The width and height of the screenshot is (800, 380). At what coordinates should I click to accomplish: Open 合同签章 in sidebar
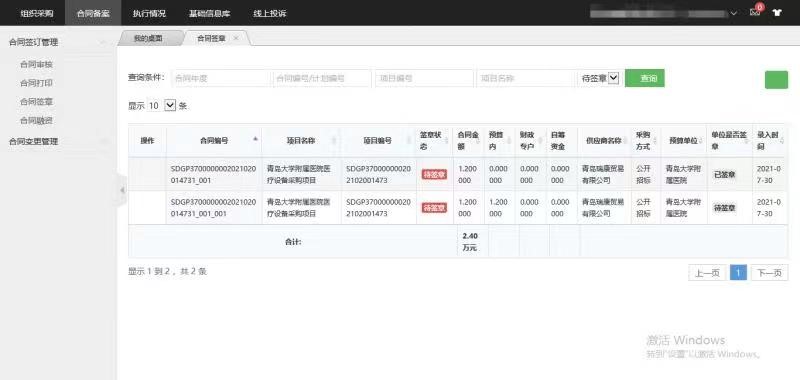36,102
